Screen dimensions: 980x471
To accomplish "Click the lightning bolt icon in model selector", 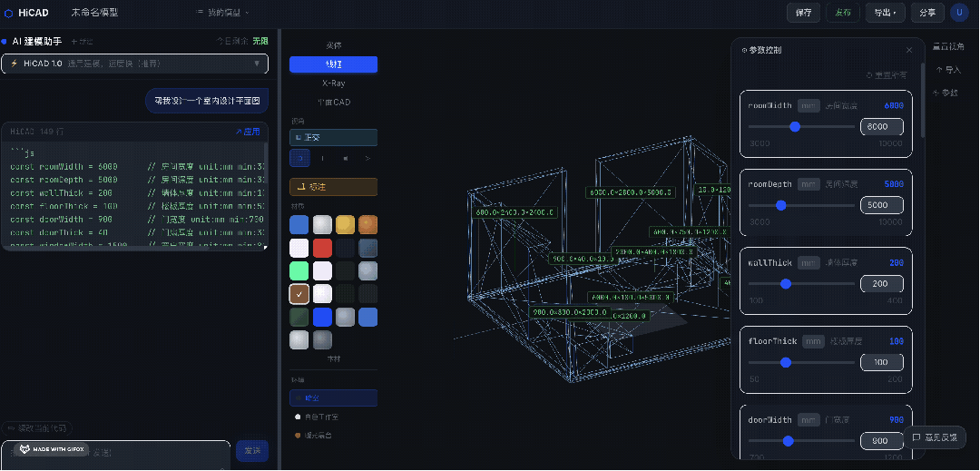I will [x=14, y=64].
